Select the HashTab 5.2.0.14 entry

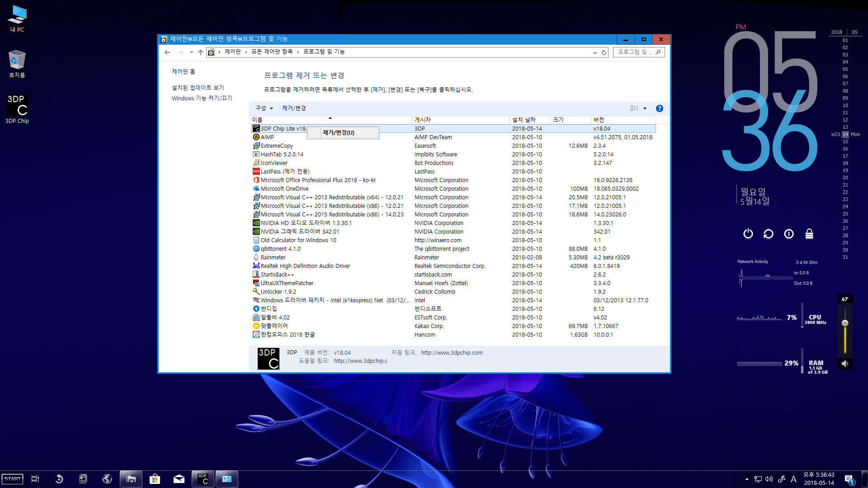pyautogui.click(x=453, y=155)
